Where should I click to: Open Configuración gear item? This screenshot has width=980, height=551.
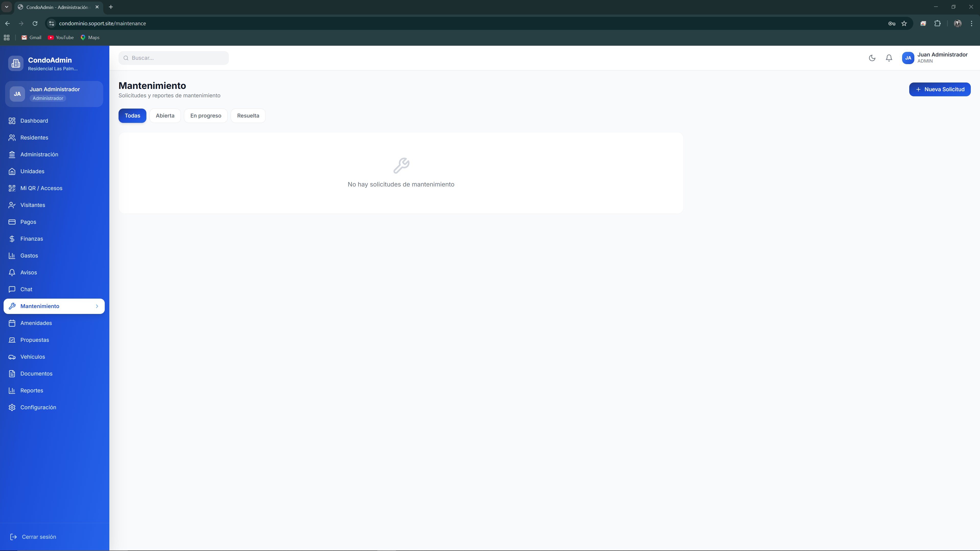(x=38, y=407)
